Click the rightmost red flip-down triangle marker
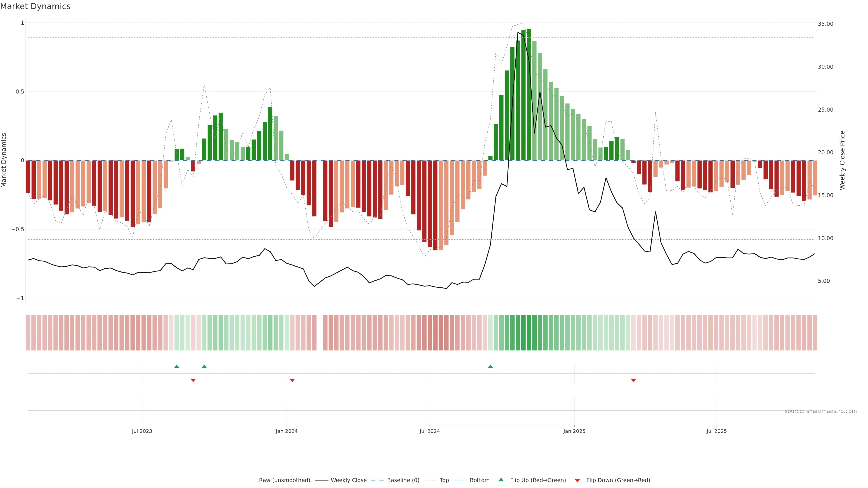The image size is (868, 488). 633,380
